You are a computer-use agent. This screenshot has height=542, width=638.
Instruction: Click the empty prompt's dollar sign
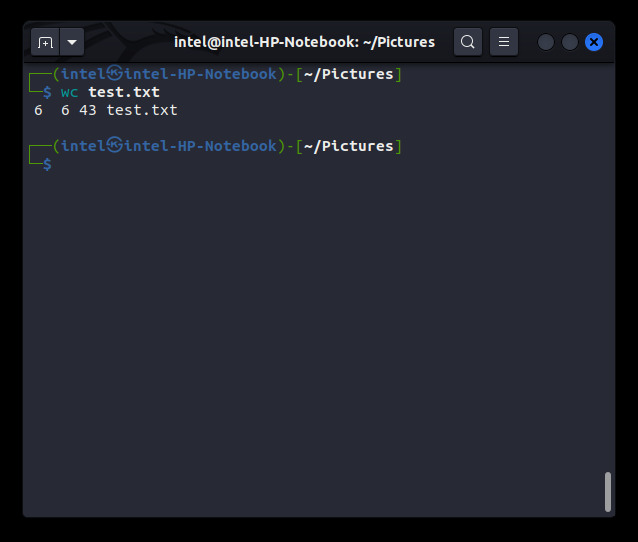tap(47, 164)
